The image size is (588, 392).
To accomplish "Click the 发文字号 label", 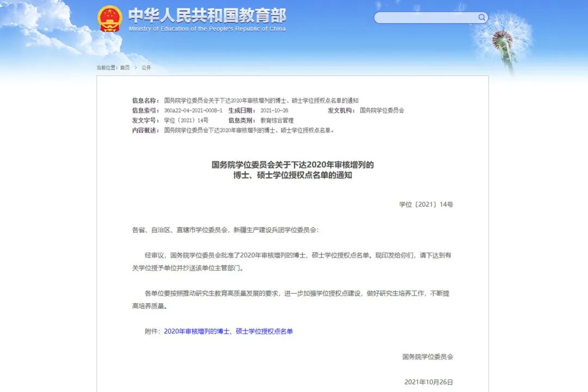I will (145, 120).
